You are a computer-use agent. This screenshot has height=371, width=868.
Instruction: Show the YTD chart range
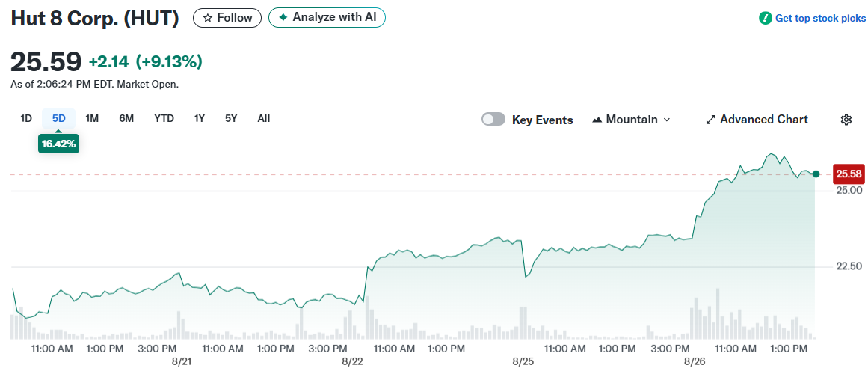point(164,118)
